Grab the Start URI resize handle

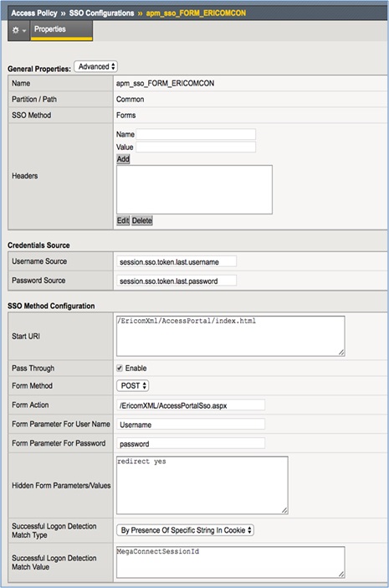coord(341,353)
